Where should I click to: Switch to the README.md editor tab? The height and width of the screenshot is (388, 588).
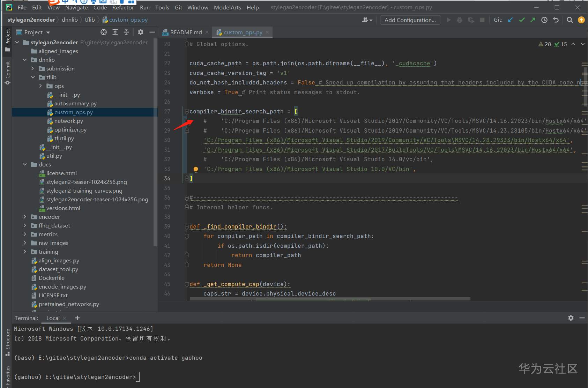pyautogui.click(x=186, y=32)
